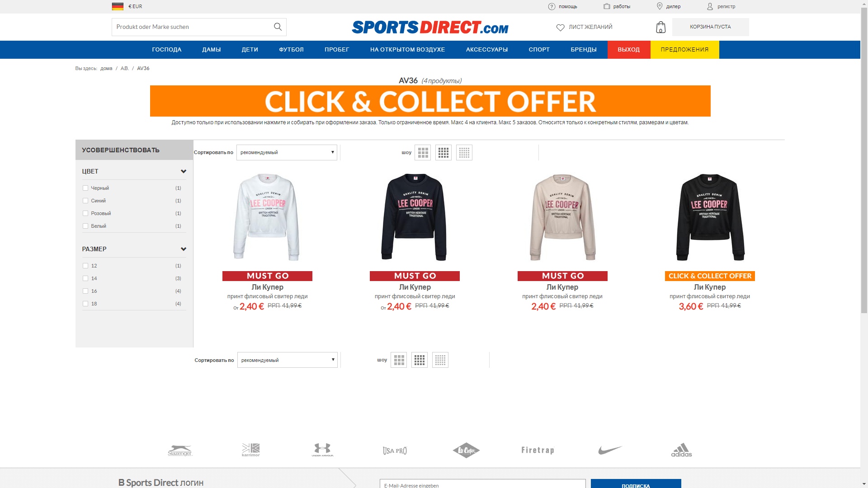The height and width of the screenshot is (488, 868).
Task: Check the Белый color filter
Action: 85,226
